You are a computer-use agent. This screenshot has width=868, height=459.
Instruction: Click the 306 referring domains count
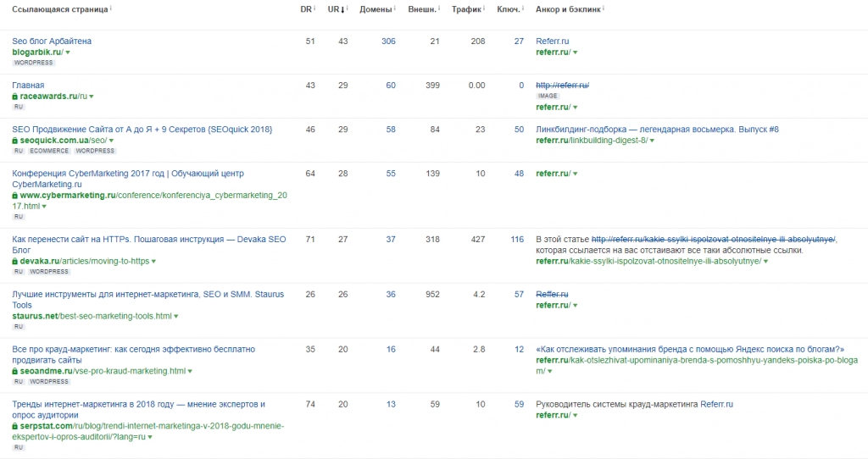[x=388, y=41]
